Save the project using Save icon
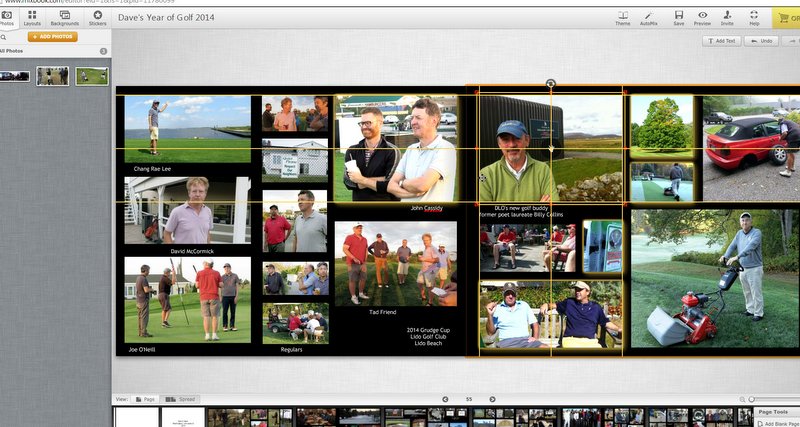The height and width of the screenshot is (427, 800). (x=679, y=18)
